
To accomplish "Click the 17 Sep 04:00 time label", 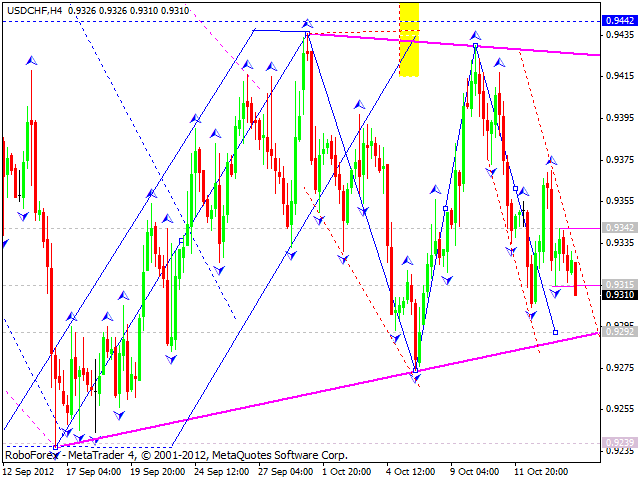I will pos(93,472).
